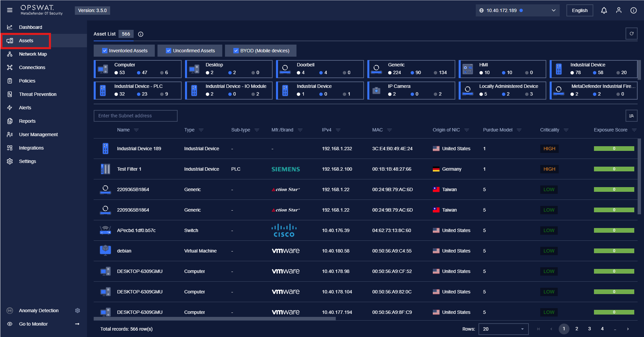Image resolution: width=644 pixels, height=337 pixels.
Task: Click the English language button
Action: pos(580,10)
